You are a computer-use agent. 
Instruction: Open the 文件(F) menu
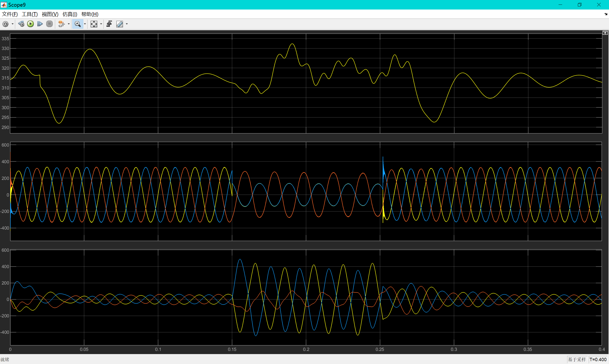[x=10, y=14]
